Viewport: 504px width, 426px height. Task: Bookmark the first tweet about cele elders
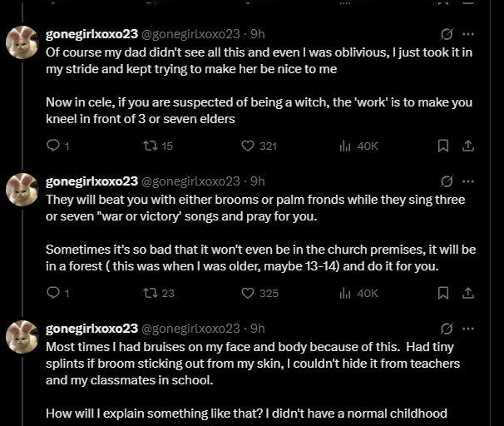443,146
